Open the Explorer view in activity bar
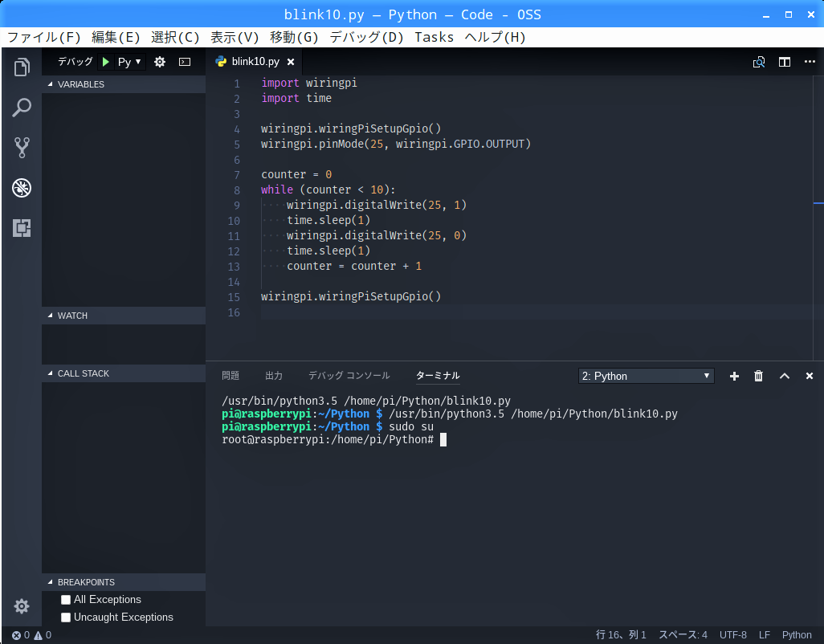 [22, 67]
